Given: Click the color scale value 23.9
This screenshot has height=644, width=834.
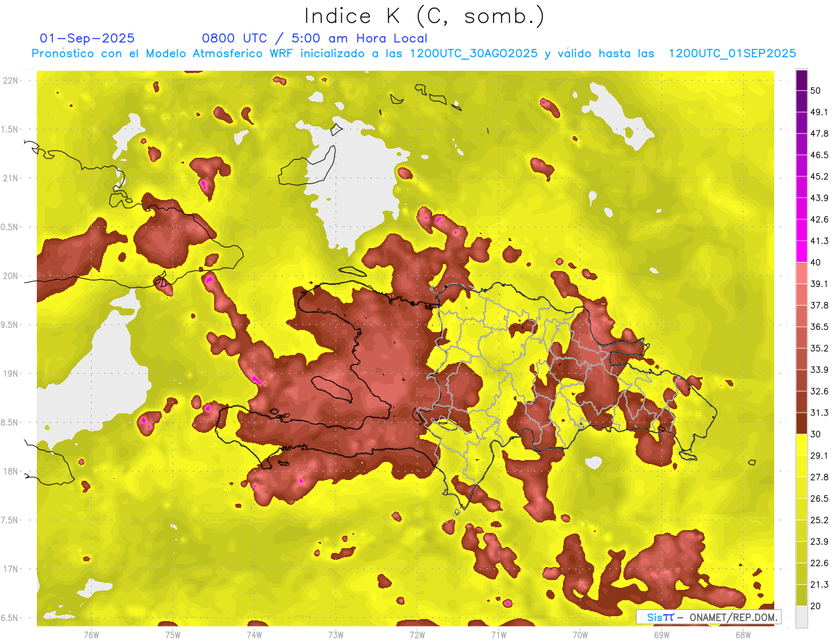Looking at the screenshot, I should click(819, 542).
